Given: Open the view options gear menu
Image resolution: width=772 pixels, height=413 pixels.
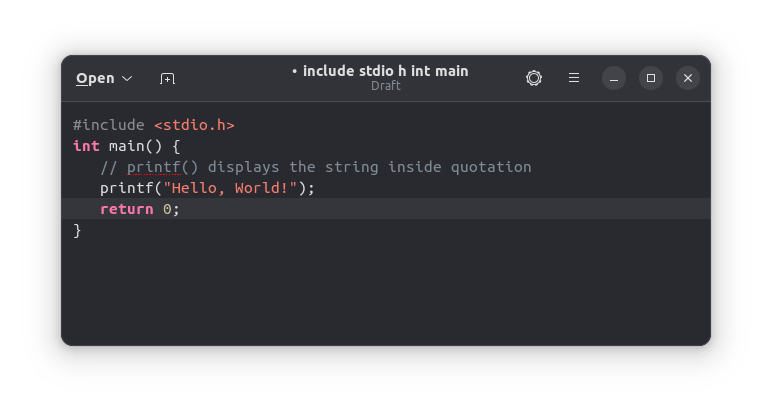Looking at the screenshot, I should coord(534,78).
